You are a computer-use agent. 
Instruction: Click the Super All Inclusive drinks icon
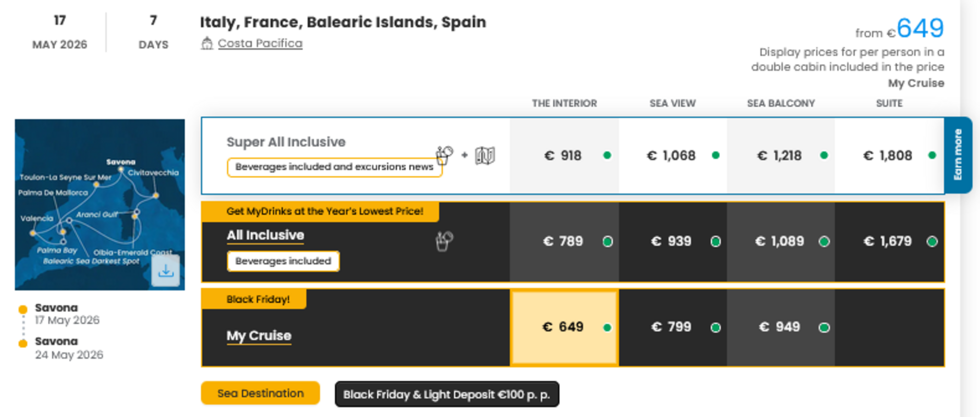[x=444, y=155]
